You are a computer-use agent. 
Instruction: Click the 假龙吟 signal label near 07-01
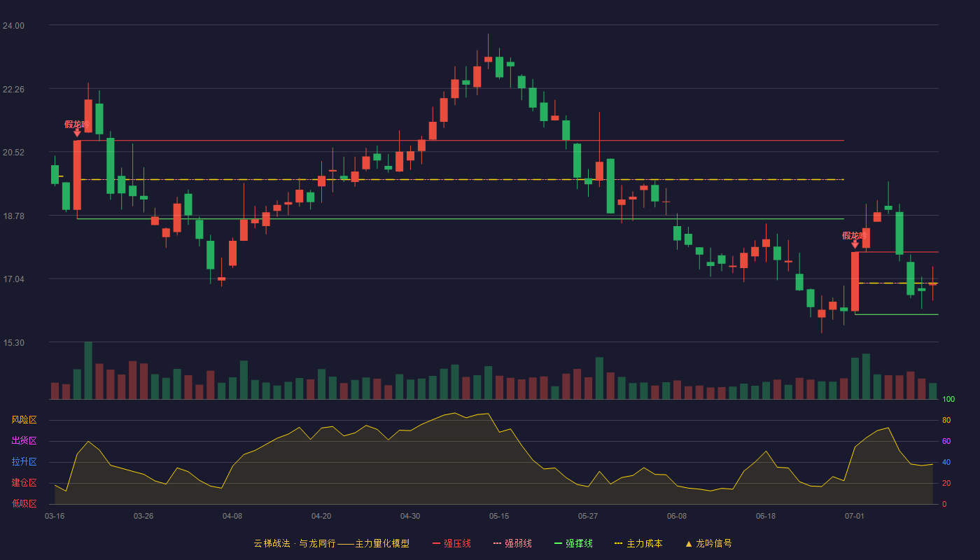pyautogui.click(x=855, y=236)
